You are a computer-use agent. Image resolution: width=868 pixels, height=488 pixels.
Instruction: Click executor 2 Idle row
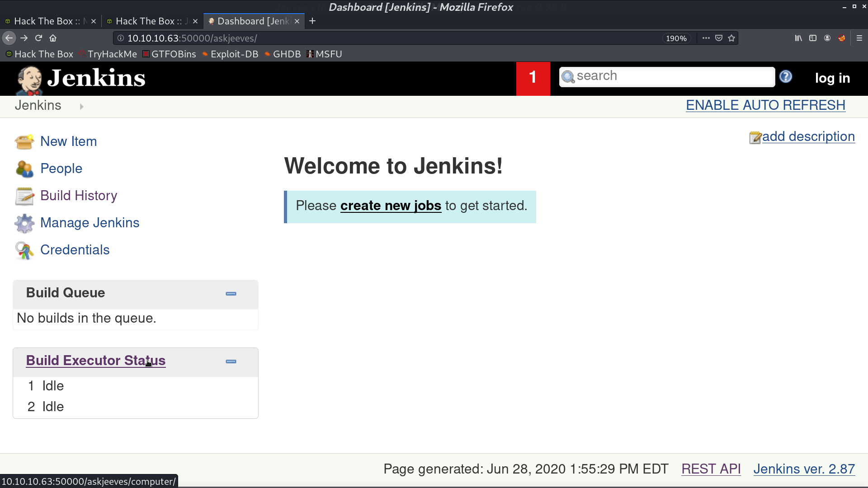click(x=136, y=407)
